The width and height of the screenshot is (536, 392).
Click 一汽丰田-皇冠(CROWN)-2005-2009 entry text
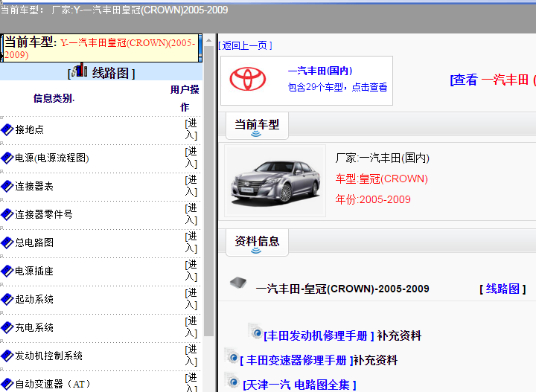click(342, 289)
